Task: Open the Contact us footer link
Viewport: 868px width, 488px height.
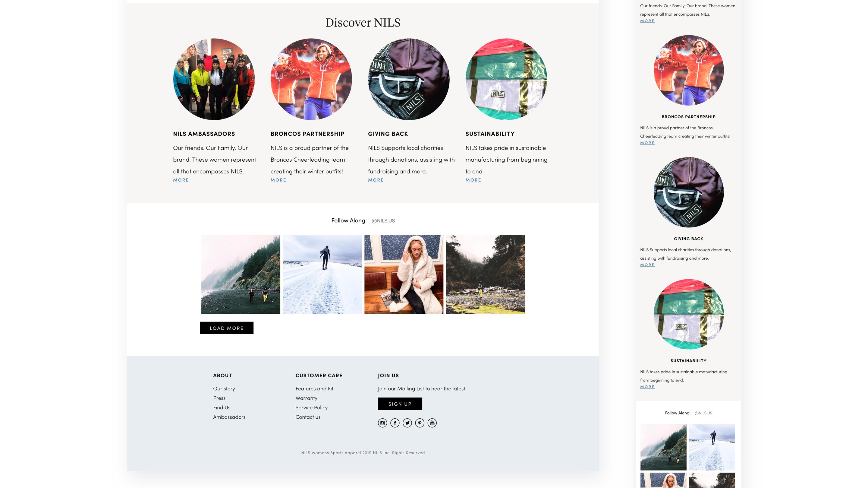Action: (x=308, y=417)
